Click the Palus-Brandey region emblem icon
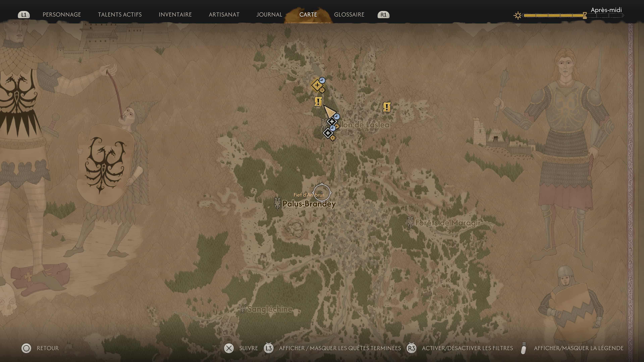Screen dimensions: 644x362 [x=277, y=203]
